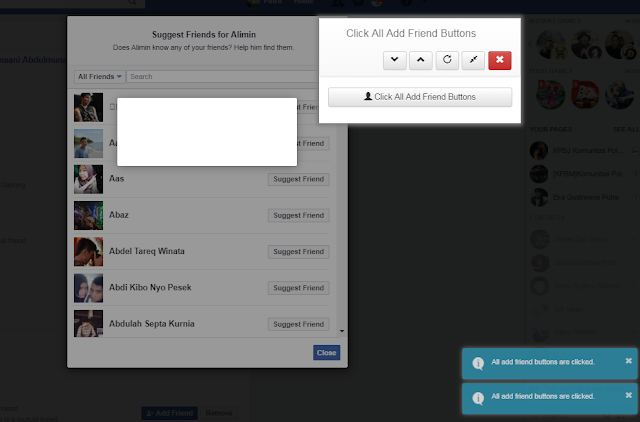Click the red X button in extension popup
This screenshot has height=422, width=640.
(500, 60)
